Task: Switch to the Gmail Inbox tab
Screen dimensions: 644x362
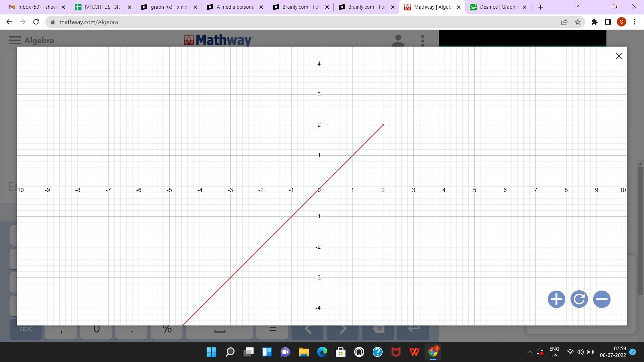Action: (37, 7)
